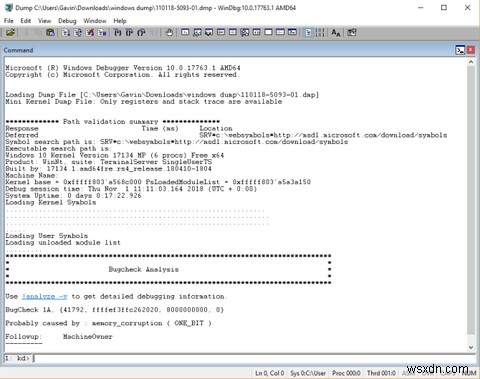Open the Call Stack window toolbar icon

(x=245, y=32)
